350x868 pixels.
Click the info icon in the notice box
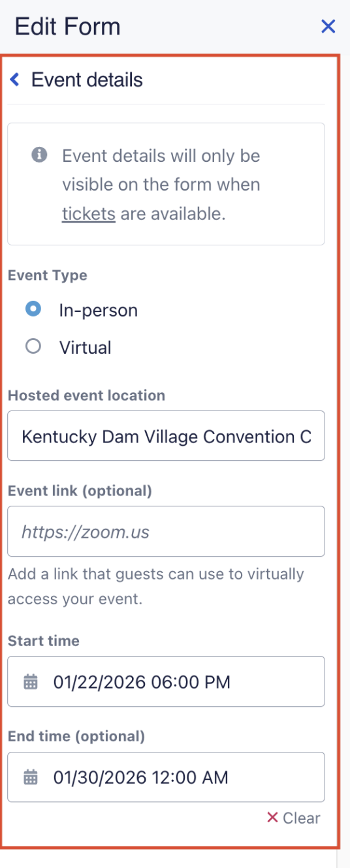[40, 155]
